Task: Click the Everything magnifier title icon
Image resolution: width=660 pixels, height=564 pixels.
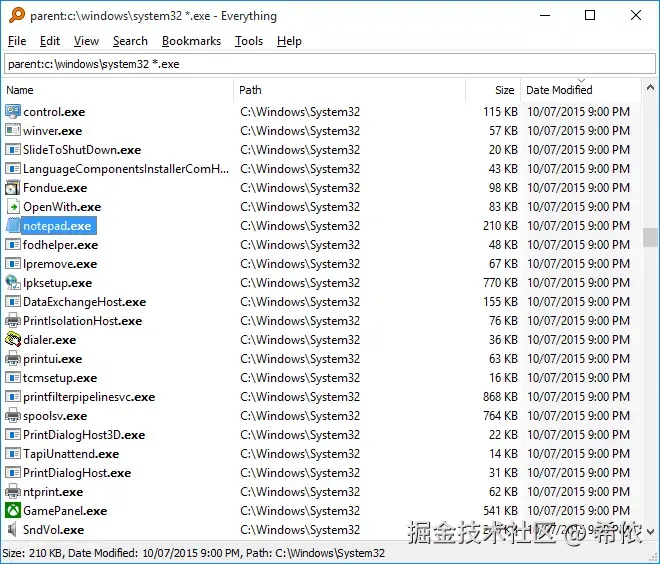Action: (x=17, y=15)
